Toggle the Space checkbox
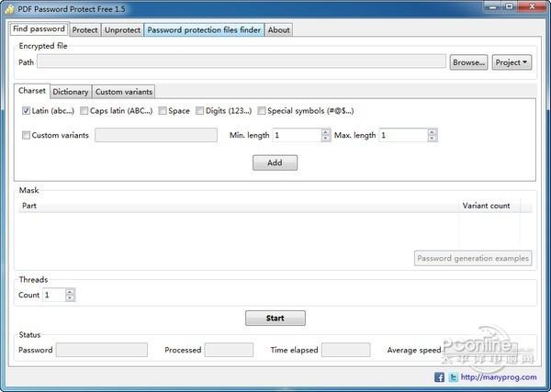This screenshot has width=551, height=392. [163, 111]
